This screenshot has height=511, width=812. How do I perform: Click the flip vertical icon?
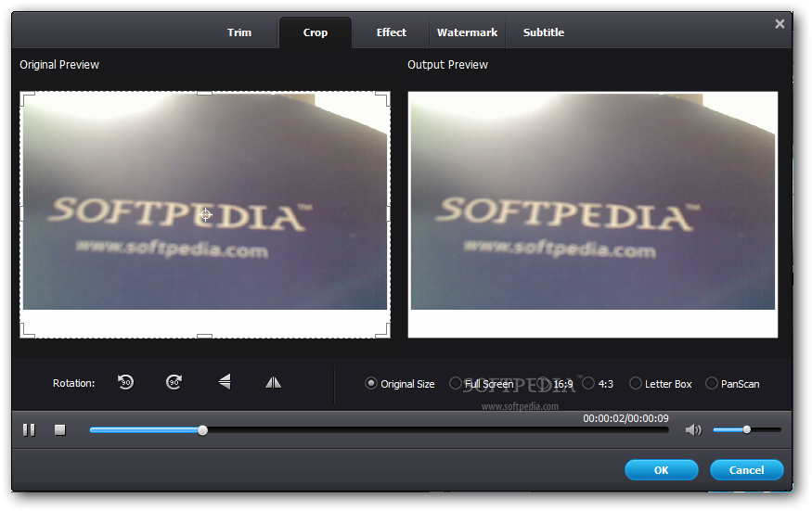(x=225, y=382)
